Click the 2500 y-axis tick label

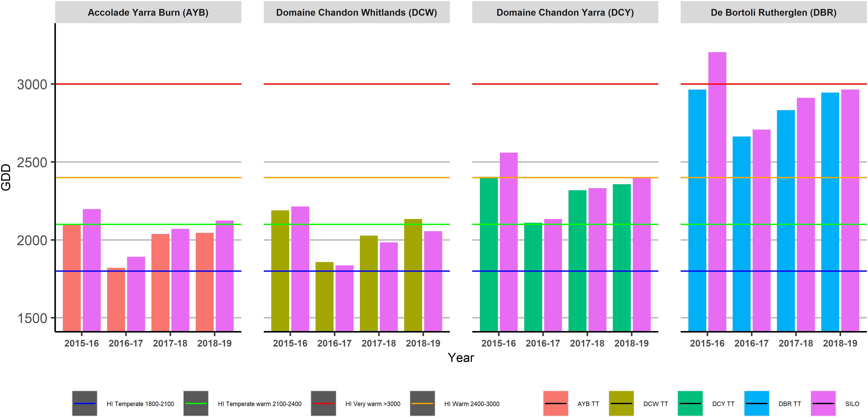pyautogui.click(x=32, y=163)
